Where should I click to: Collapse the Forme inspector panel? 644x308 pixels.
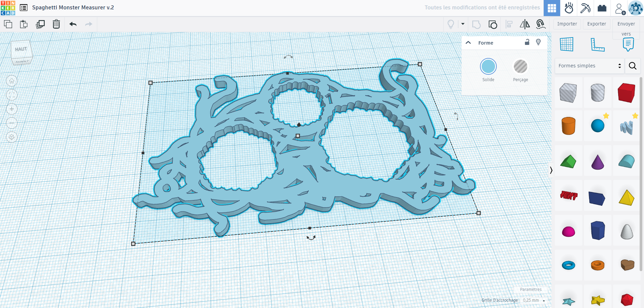[469, 43]
